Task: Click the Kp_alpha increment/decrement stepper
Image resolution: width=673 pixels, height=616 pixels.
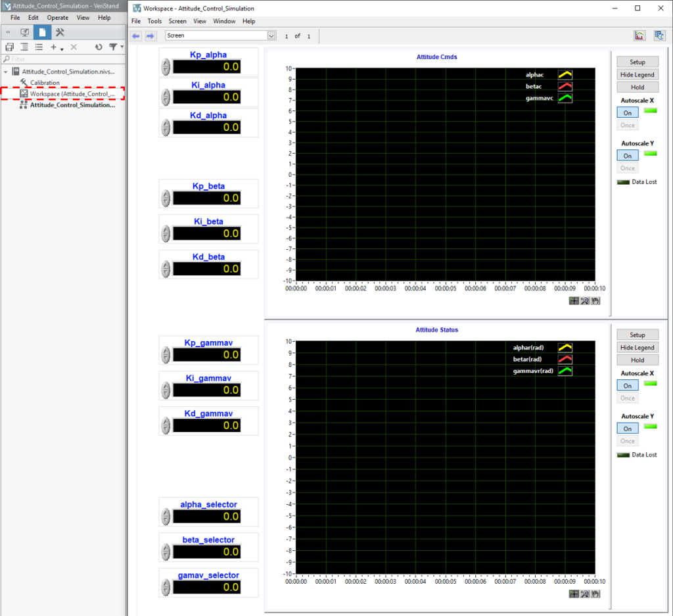Action: click(x=166, y=67)
